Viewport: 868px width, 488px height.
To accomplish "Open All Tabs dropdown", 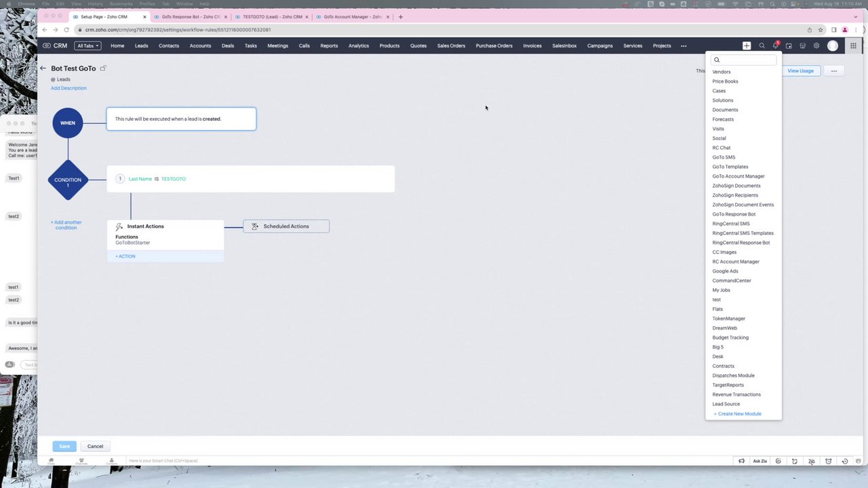I will (88, 45).
